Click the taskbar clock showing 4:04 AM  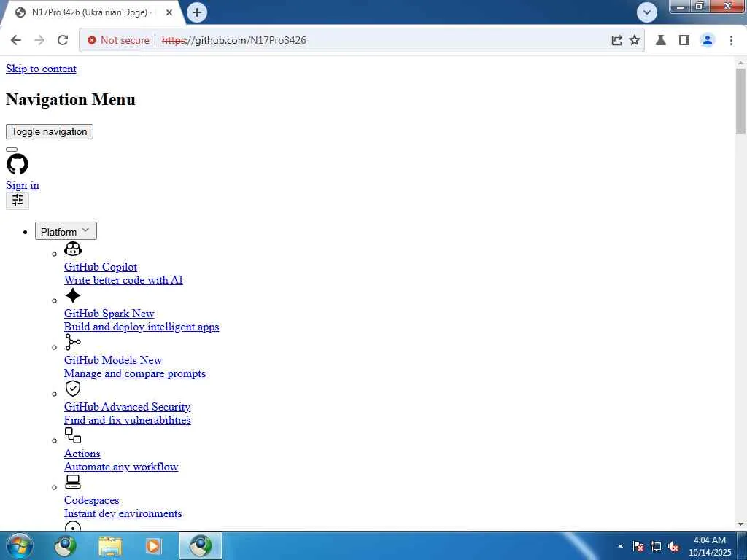[x=709, y=546]
